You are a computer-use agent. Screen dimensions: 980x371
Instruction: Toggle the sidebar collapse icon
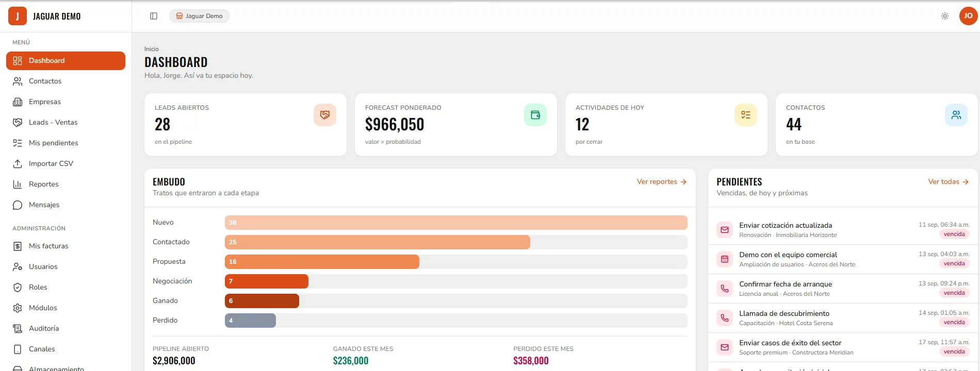tap(154, 16)
